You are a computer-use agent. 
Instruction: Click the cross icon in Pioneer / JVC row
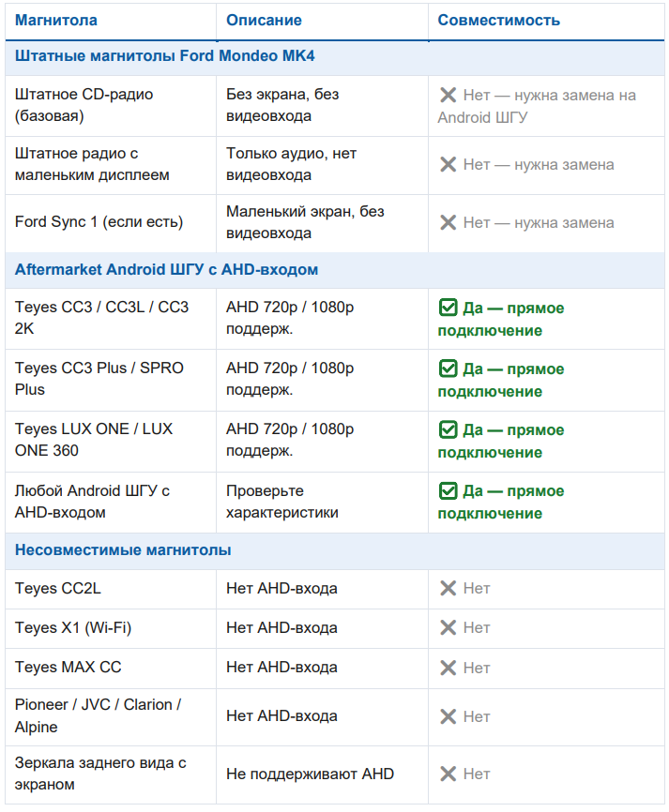point(448,716)
